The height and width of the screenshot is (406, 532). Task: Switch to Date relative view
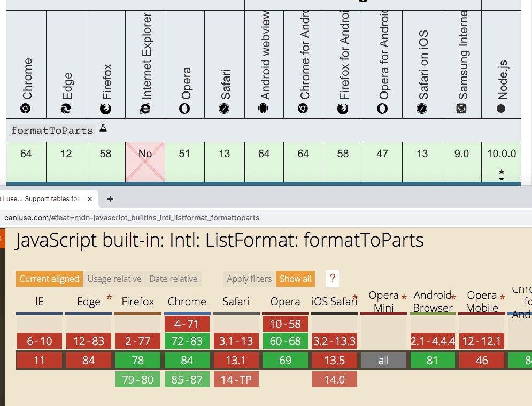pyautogui.click(x=173, y=279)
